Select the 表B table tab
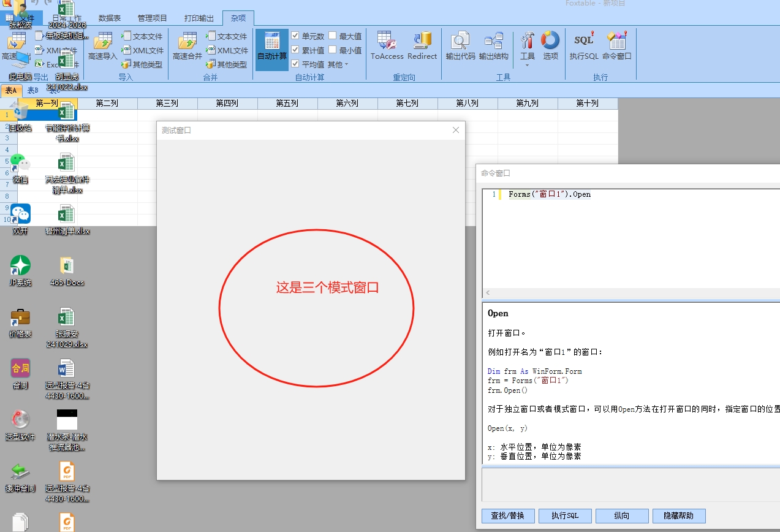 tap(32, 91)
